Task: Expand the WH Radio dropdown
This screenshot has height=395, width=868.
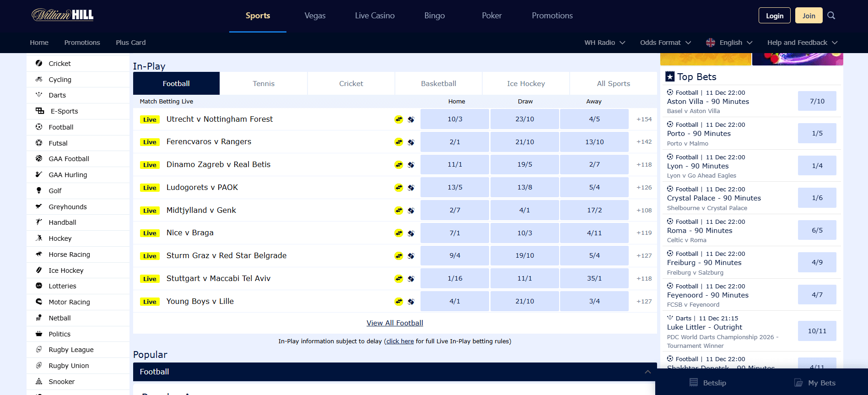Action: [604, 43]
